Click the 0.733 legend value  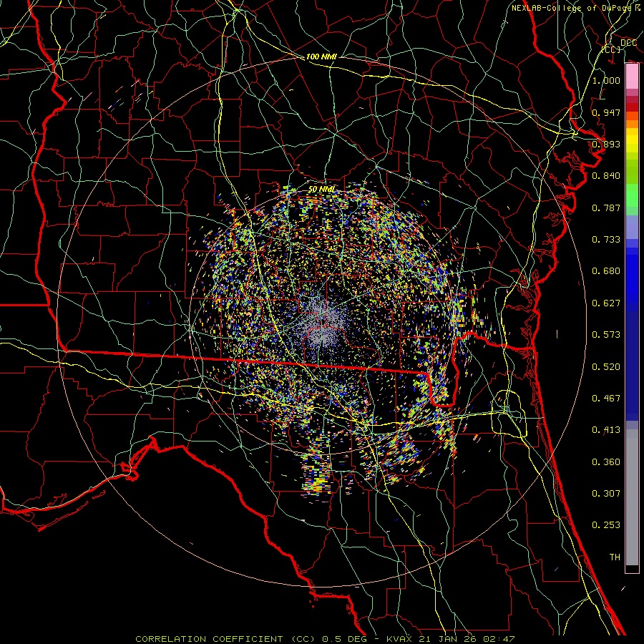606,240
